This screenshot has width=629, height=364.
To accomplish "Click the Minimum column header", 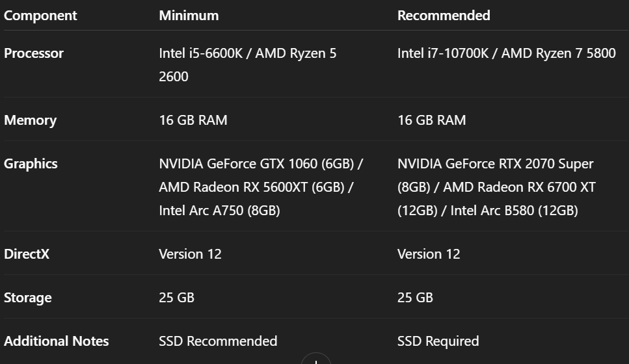I will click(x=189, y=15).
